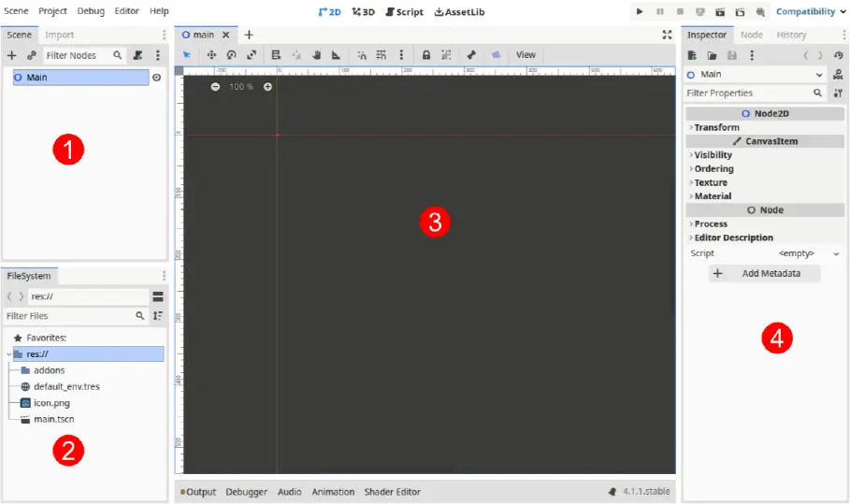Open the Output bottom panel
This screenshot has width=850, height=504.
(198, 492)
